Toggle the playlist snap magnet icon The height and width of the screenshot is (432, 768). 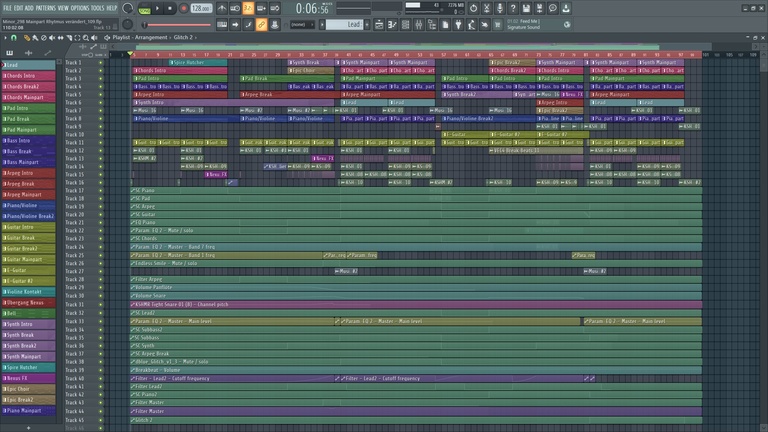coord(14,38)
